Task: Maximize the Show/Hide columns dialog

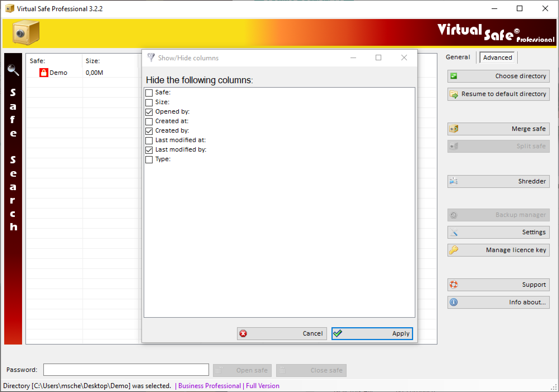Action: click(378, 58)
